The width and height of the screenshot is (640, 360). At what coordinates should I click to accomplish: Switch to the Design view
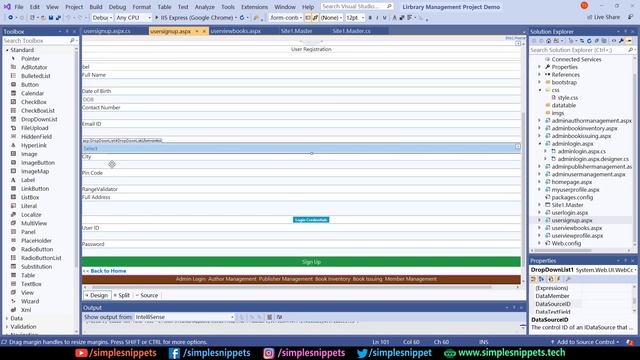pyautogui.click(x=97, y=295)
